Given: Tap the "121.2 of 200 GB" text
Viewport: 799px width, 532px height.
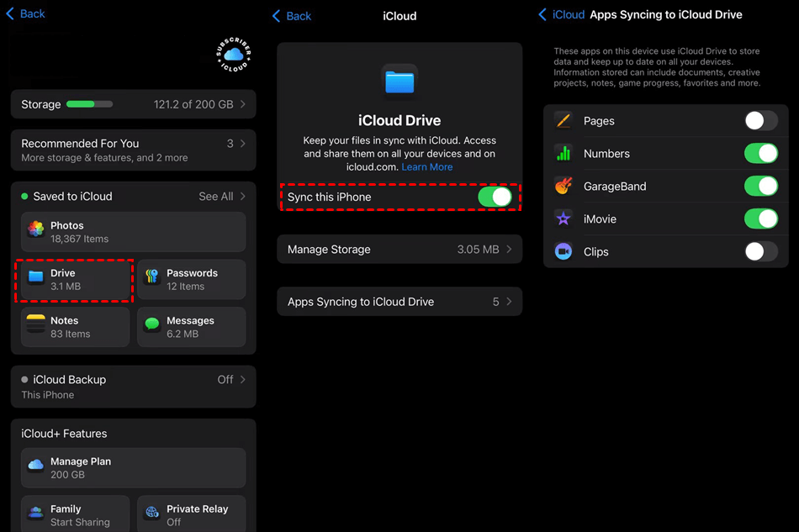Looking at the screenshot, I should click(193, 104).
